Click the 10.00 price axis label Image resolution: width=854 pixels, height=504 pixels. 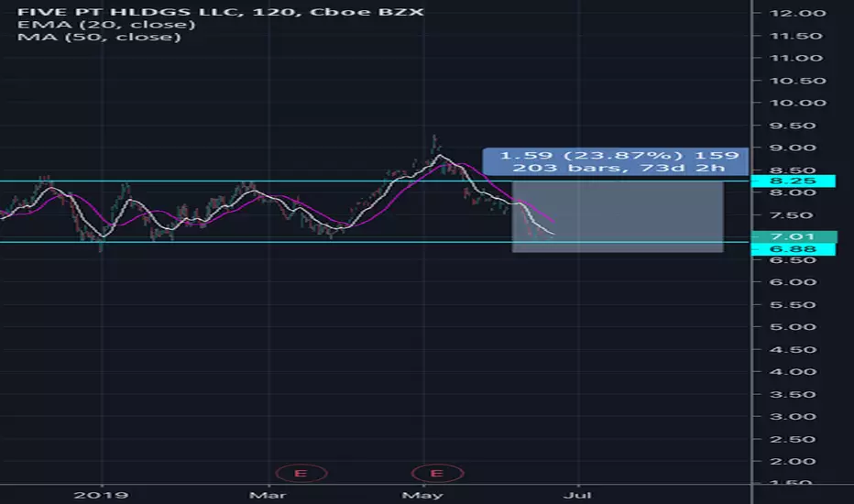click(x=798, y=103)
